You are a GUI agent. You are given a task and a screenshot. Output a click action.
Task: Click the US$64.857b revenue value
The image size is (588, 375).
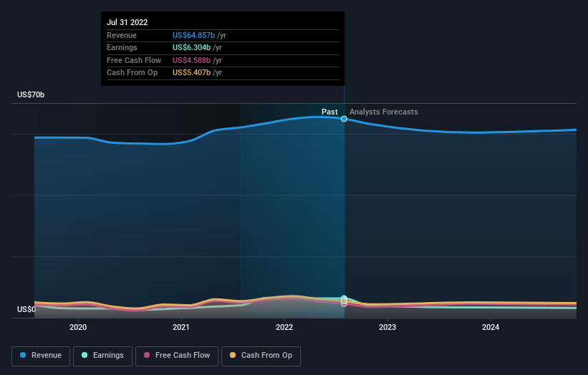[193, 35]
